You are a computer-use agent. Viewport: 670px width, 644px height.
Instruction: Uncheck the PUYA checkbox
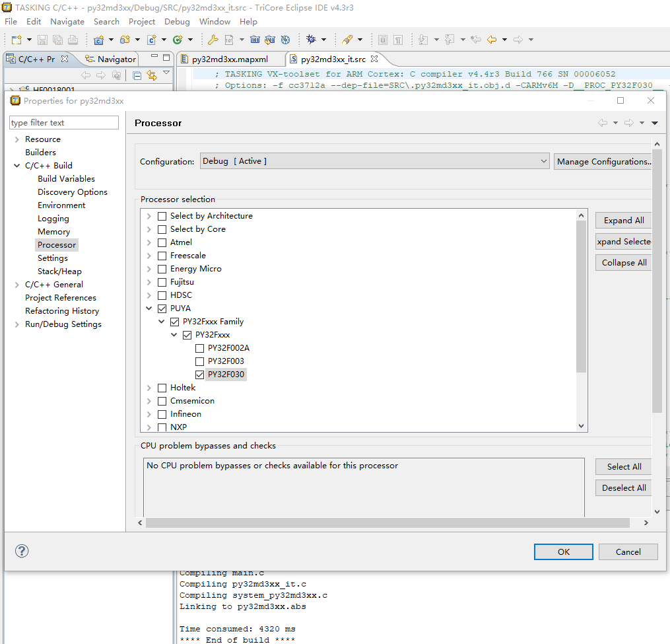click(x=162, y=308)
